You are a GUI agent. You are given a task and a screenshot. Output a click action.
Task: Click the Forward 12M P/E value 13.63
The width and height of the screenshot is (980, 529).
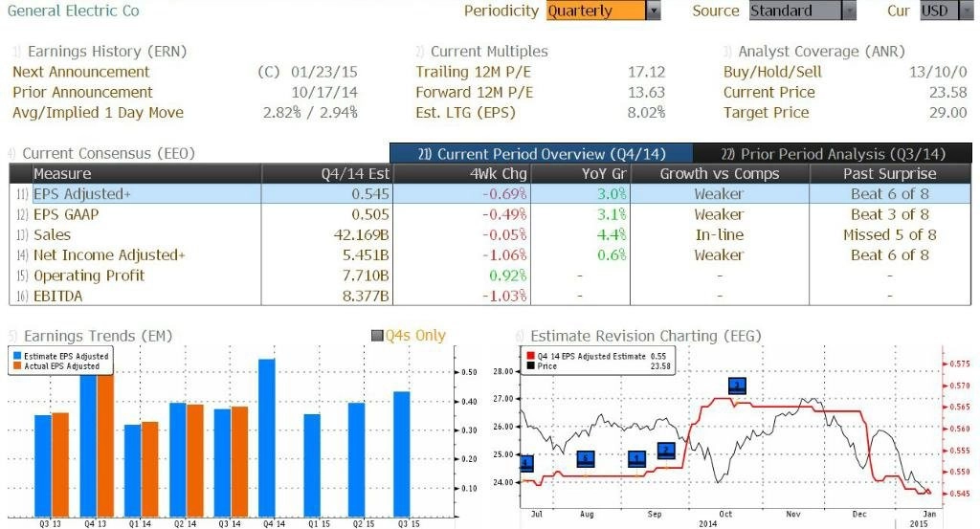[x=646, y=93]
